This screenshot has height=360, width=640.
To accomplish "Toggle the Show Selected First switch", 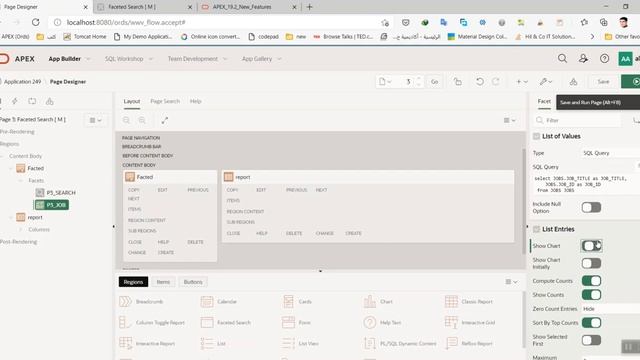I will [x=591, y=340].
